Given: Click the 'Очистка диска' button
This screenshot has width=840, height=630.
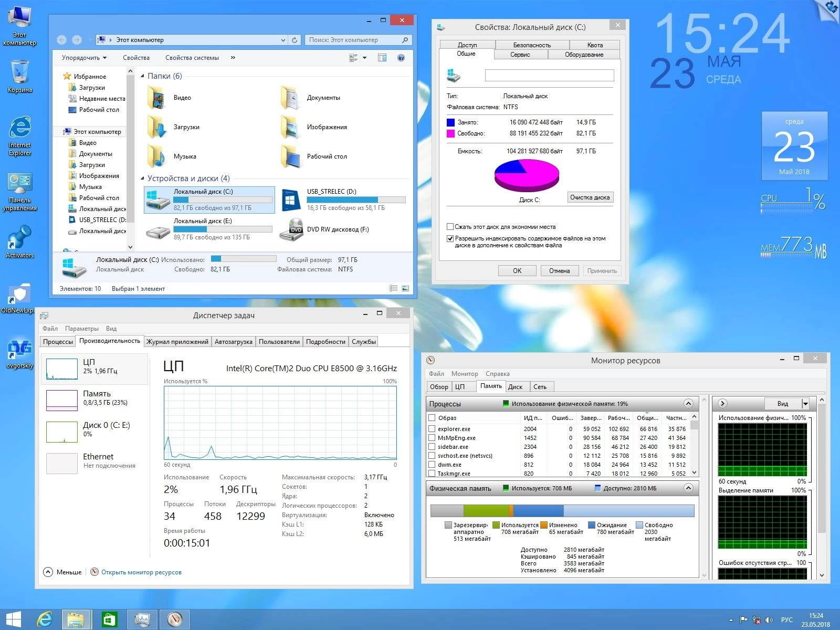Looking at the screenshot, I should pos(590,197).
